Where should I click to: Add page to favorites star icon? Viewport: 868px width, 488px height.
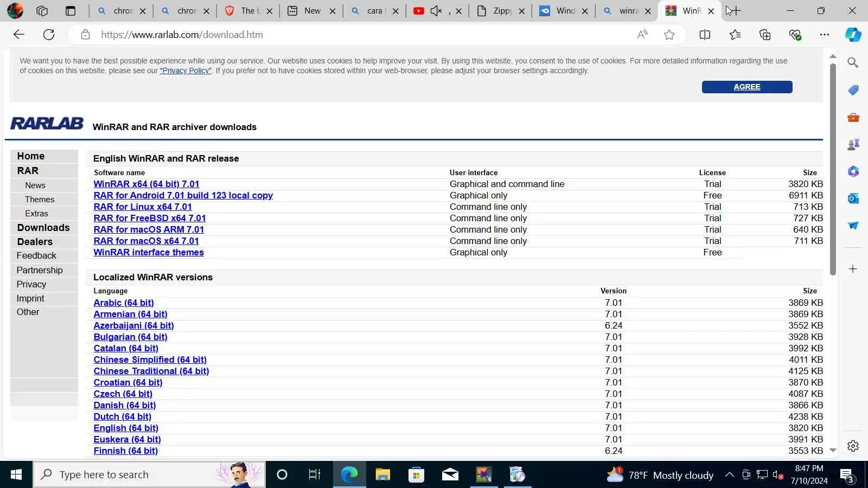(669, 35)
